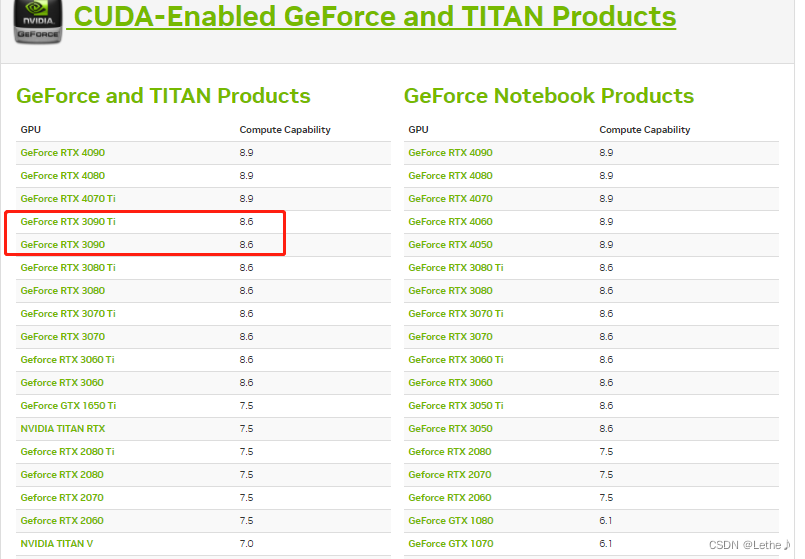The width and height of the screenshot is (805, 559).
Task: Click the NVIDIA GeForce logo icon
Action: point(37,22)
